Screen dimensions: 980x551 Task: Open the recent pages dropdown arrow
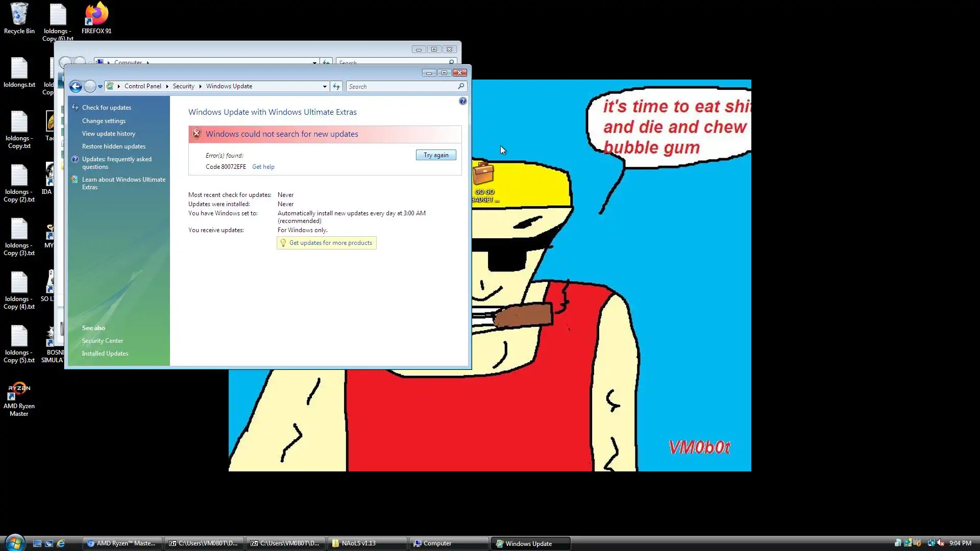coord(100,86)
